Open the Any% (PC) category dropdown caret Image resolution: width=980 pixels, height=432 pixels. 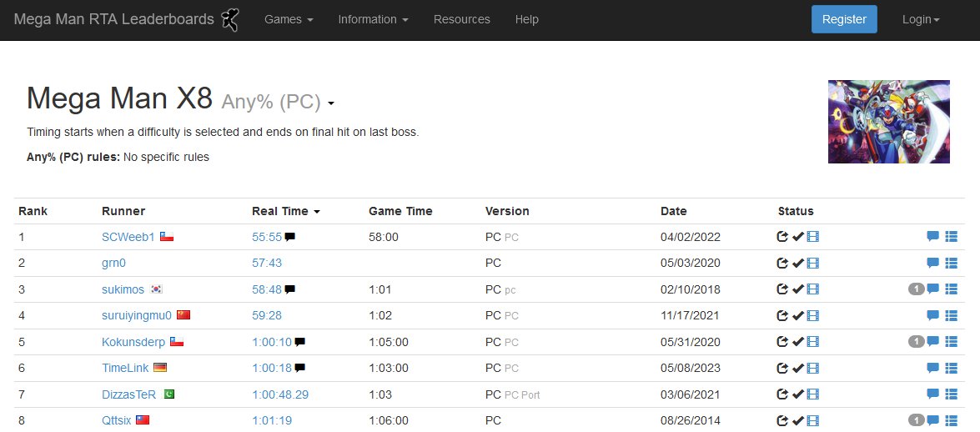coord(330,103)
